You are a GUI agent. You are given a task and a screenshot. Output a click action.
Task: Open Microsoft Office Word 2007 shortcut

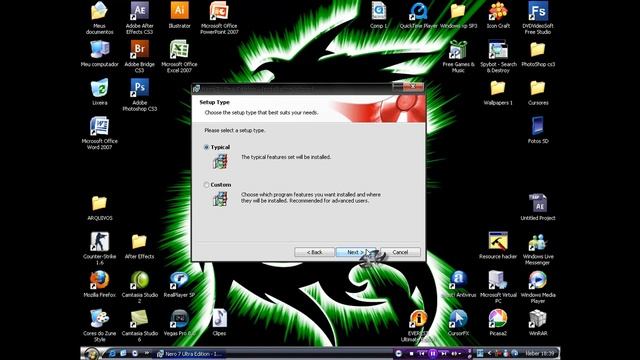(x=99, y=133)
